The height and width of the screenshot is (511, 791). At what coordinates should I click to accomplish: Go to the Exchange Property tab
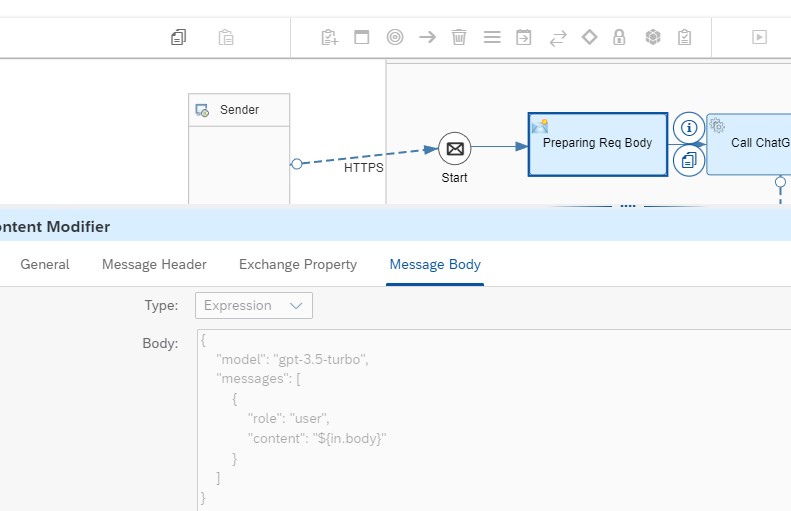click(297, 265)
